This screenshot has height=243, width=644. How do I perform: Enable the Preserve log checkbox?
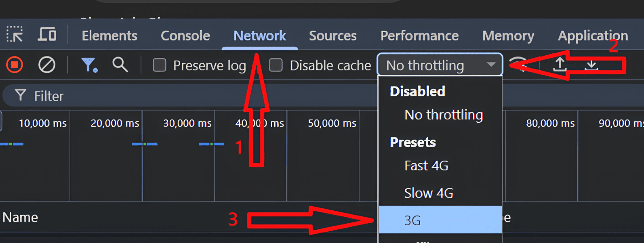pyautogui.click(x=160, y=65)
